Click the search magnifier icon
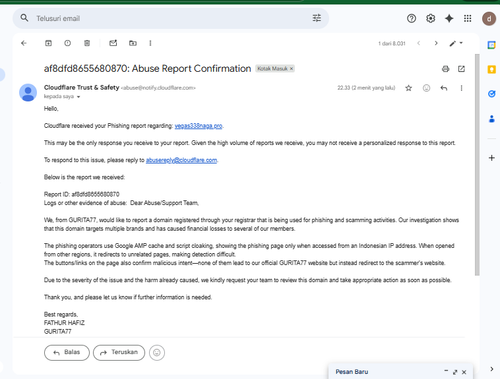Image resolution: width=500 pixels, height=379 pixels. [24, 18]
